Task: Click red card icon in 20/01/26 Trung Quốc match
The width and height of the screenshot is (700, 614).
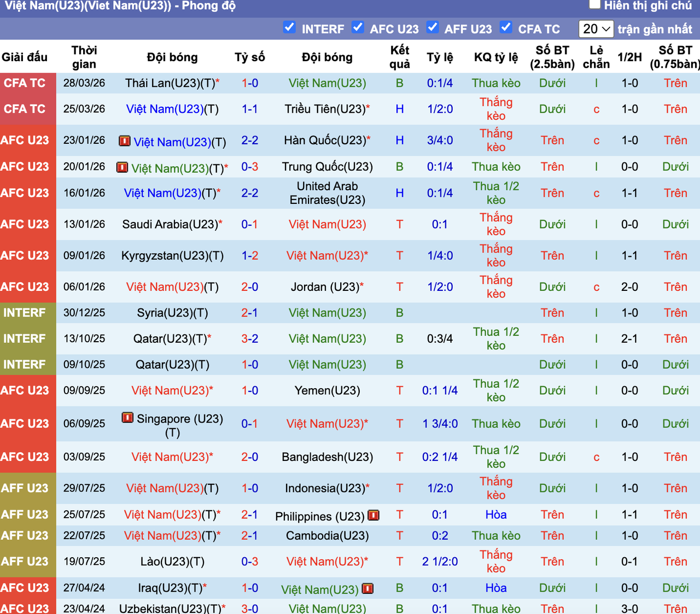Action: click(122, 167)
